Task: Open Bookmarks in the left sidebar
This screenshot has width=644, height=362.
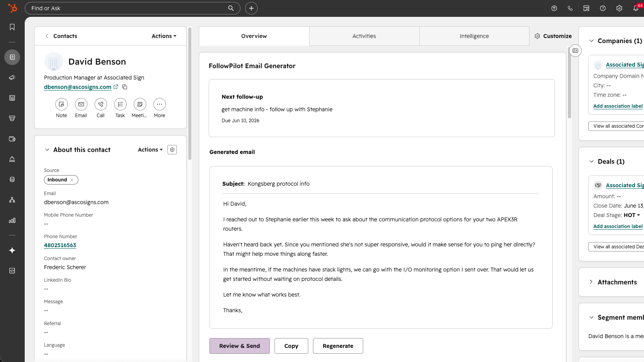Action: pos(12,27)
